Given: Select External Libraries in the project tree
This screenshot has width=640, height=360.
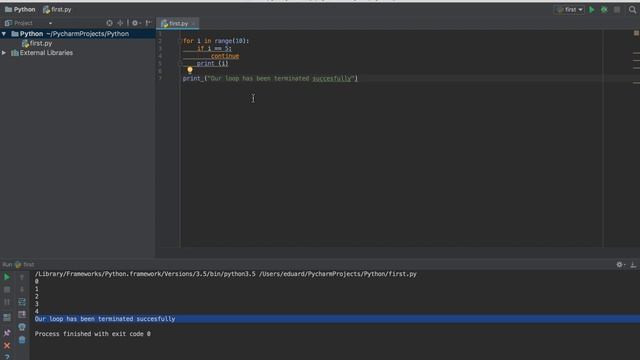Looking at the screenshot, I should (42, 53).
